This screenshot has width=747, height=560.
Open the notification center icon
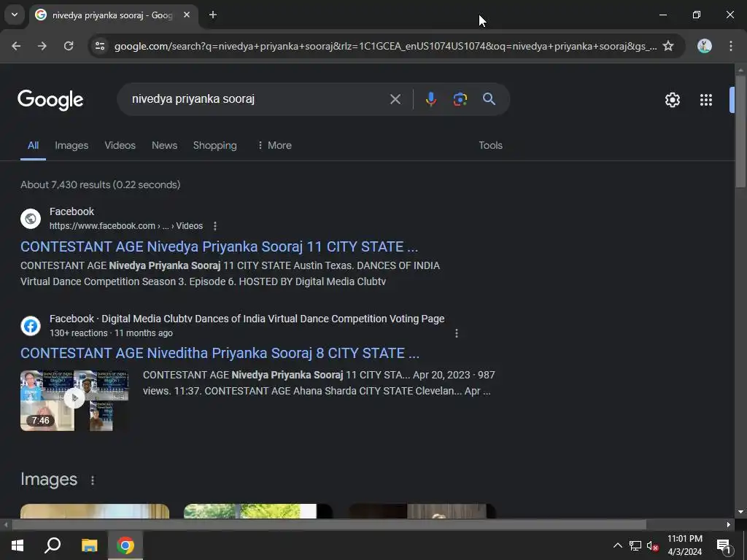coord(724,545)
